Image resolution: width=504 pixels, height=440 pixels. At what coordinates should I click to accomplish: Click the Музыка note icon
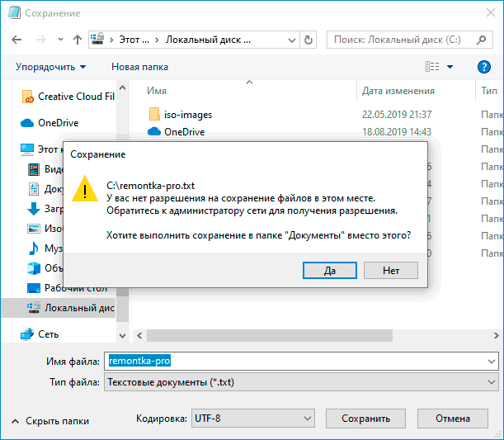34,248
